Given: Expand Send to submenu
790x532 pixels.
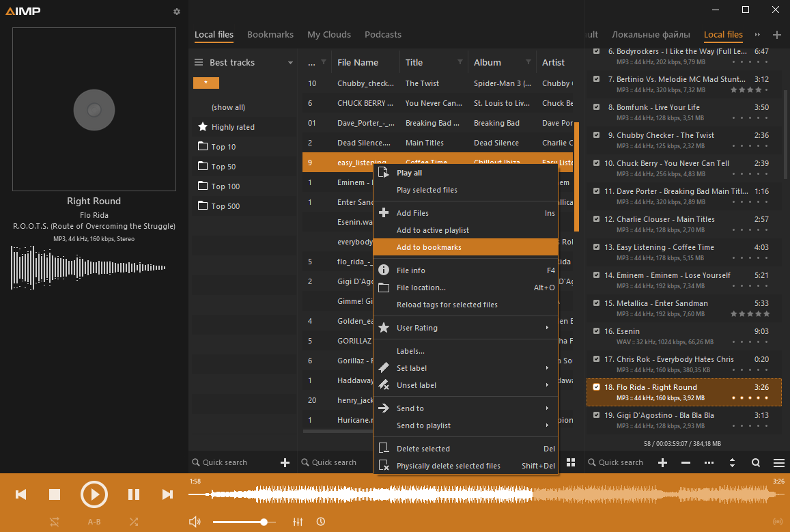Looking at the screenshot, I should [466, 408].
